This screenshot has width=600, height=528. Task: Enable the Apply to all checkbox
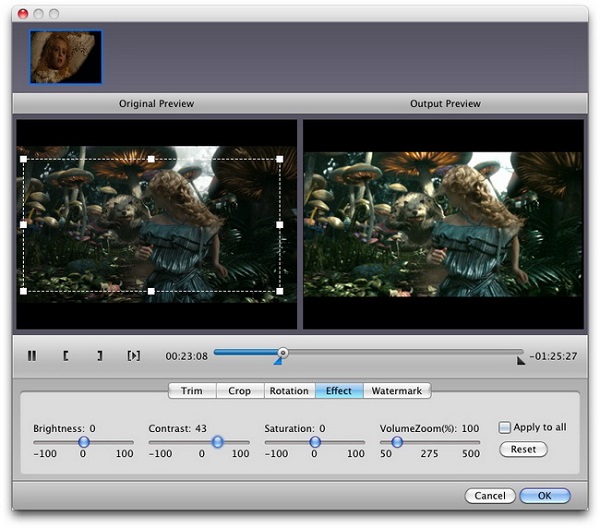click(x=504, y=427)
